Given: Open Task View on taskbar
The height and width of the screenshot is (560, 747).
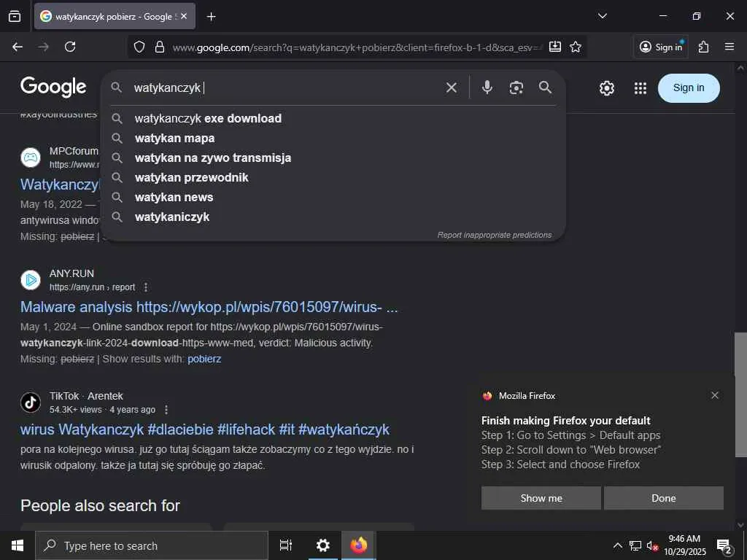Looking at the screenshot, I should pos(286,545).
